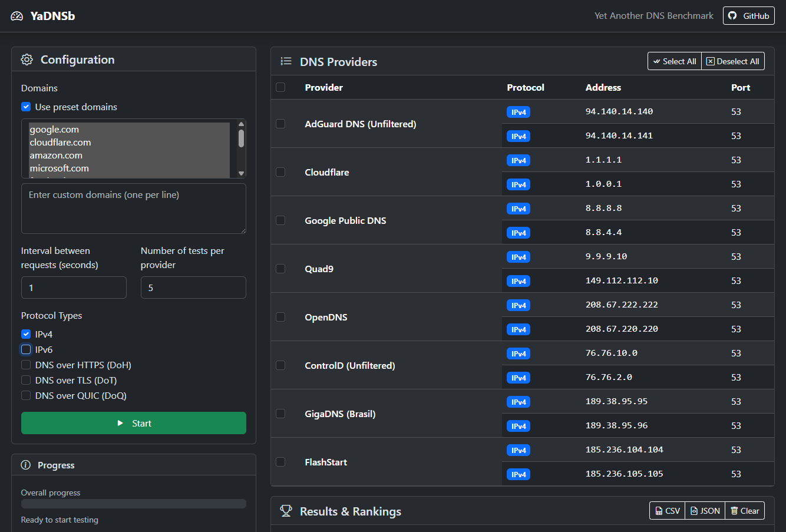Click the Progress info icon
Viewport: 786px width, 532px height.
(x=26, y=465)
